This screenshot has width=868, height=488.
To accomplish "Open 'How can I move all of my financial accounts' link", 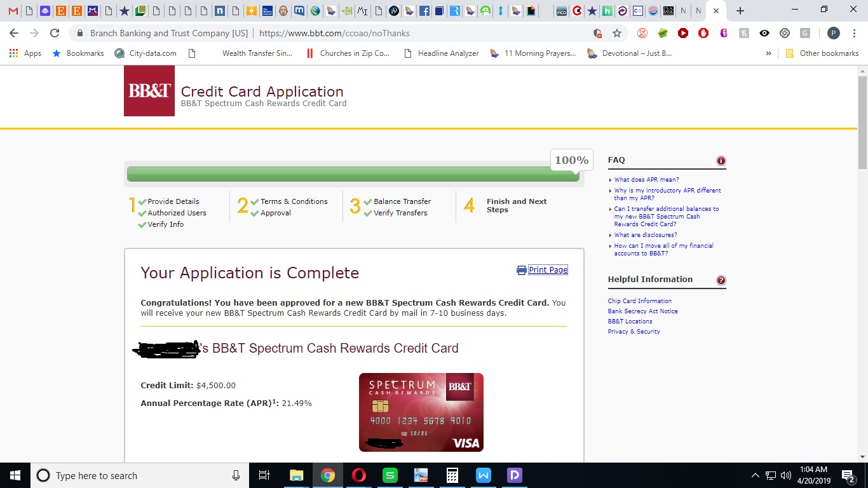I will pyautogui.click(x=663, y=249).
